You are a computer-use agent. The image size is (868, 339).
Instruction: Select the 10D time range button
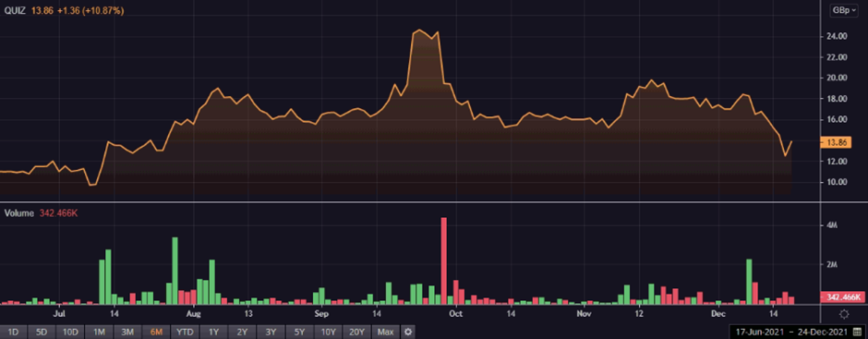point(70,333)
